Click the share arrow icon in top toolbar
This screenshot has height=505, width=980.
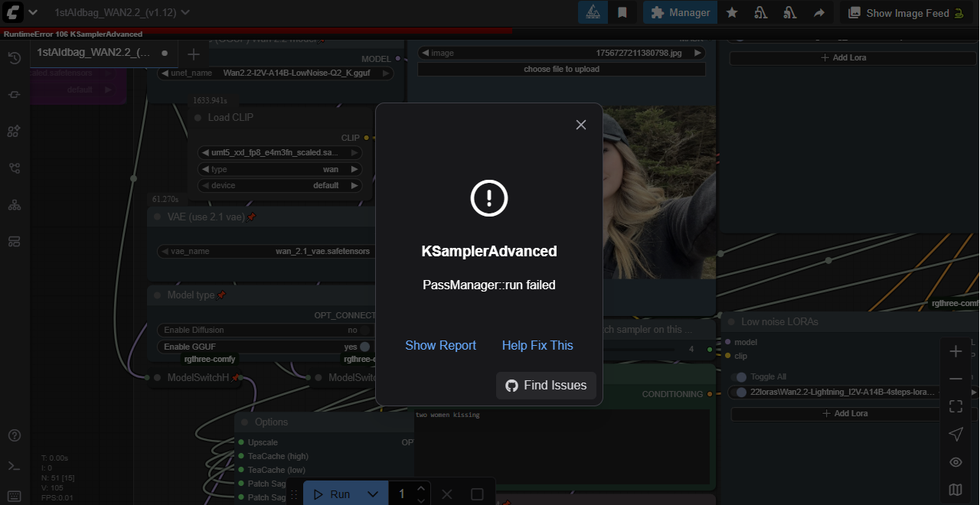click(818, 12)
